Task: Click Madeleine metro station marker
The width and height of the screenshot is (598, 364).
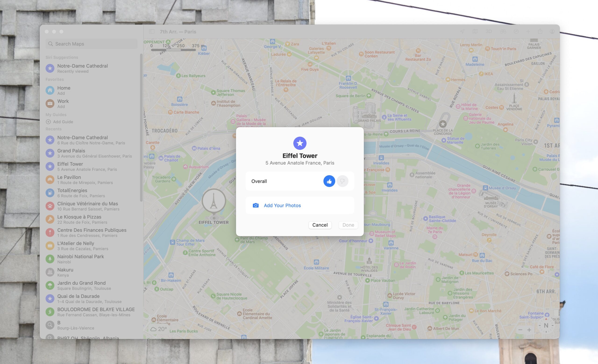Action: click(475, 59)
